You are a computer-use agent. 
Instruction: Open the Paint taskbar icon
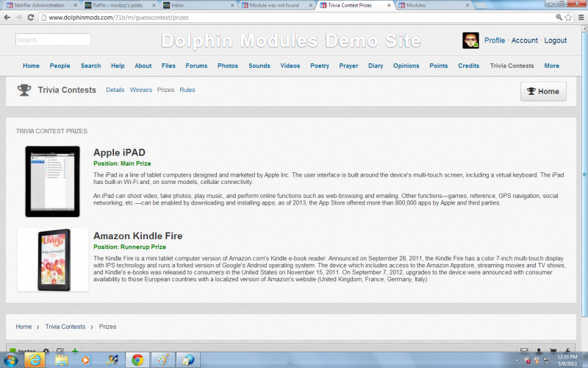[x=162, y=360]
